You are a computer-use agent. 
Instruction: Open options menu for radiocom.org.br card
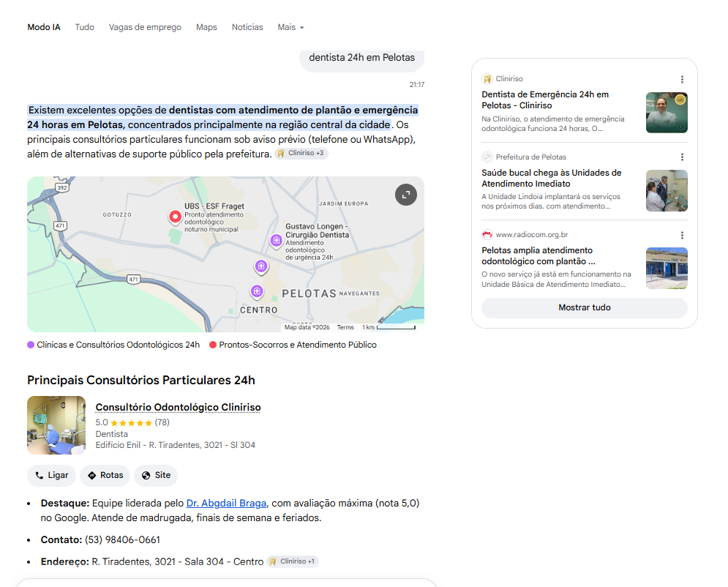pos(682,235)
